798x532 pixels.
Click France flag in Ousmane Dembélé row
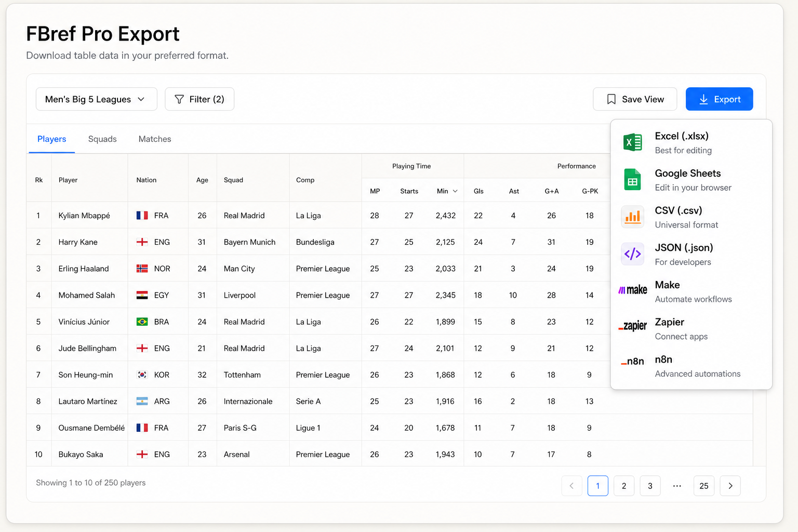click(x=142, y=428)
